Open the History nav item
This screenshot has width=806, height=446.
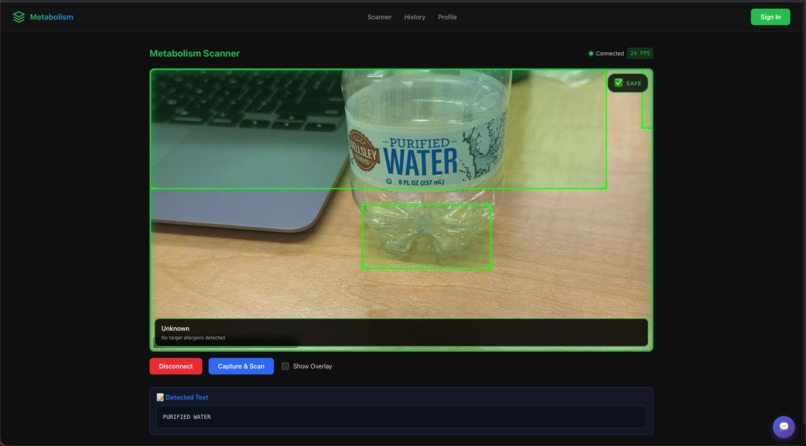(x=414, y=17)
